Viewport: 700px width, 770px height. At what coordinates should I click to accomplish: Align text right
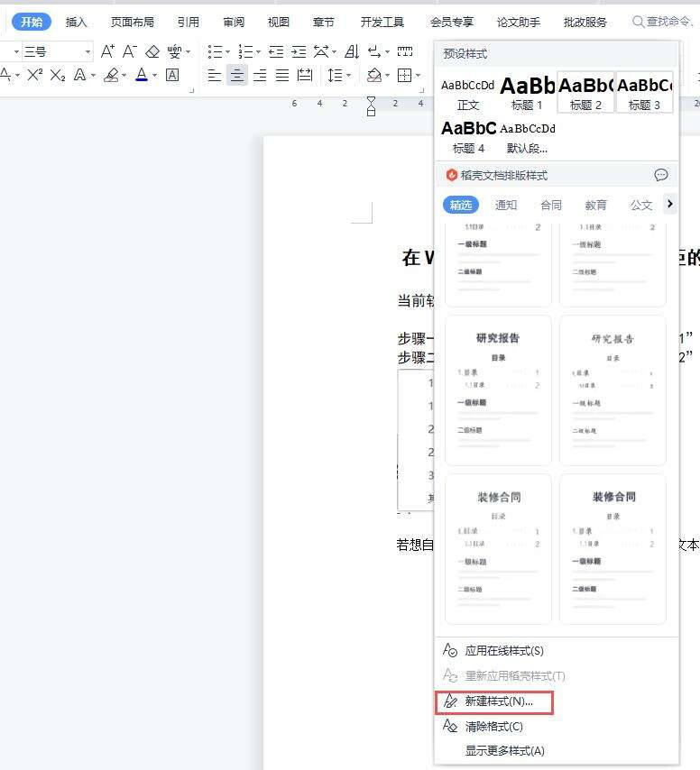pos(260,75)
